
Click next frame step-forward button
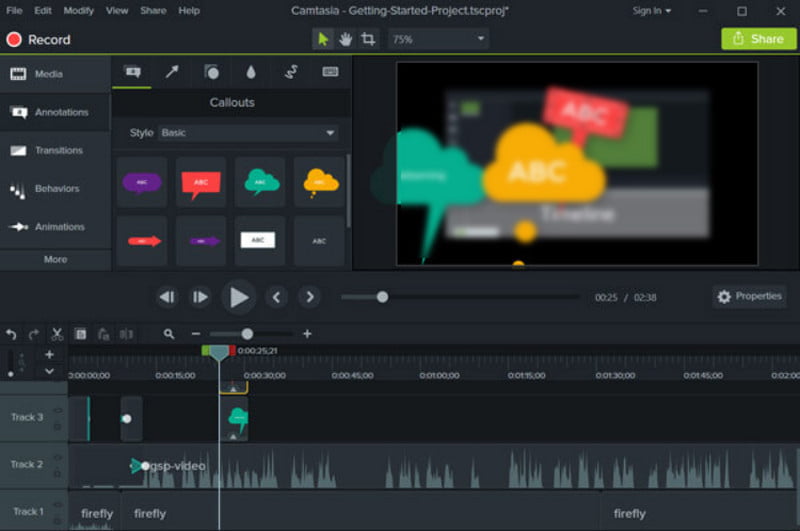[200, 297]
